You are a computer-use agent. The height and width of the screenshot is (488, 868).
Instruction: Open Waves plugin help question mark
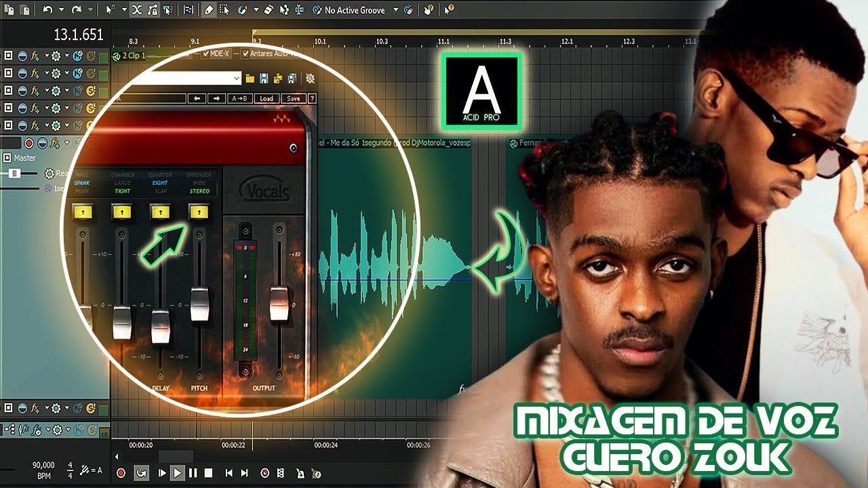tap(312, 98)
